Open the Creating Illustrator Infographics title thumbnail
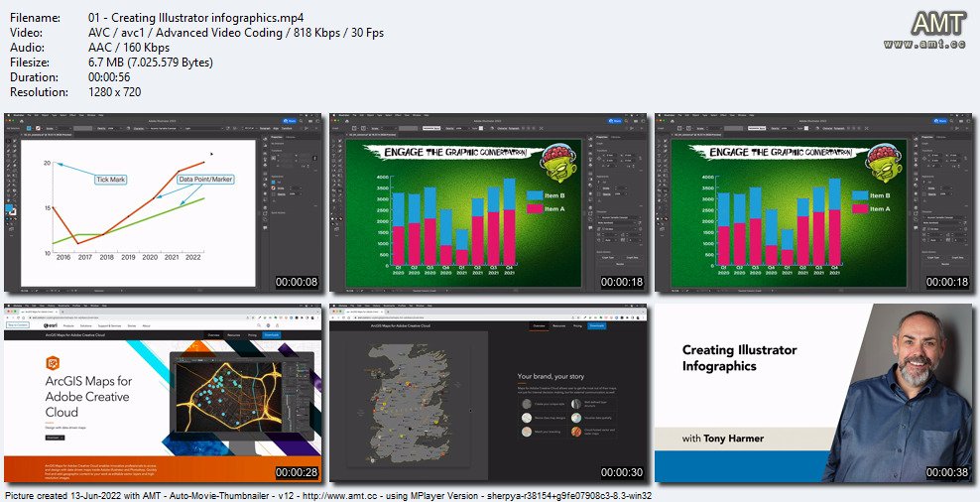The image size is (980, 502). coord(813,393)
